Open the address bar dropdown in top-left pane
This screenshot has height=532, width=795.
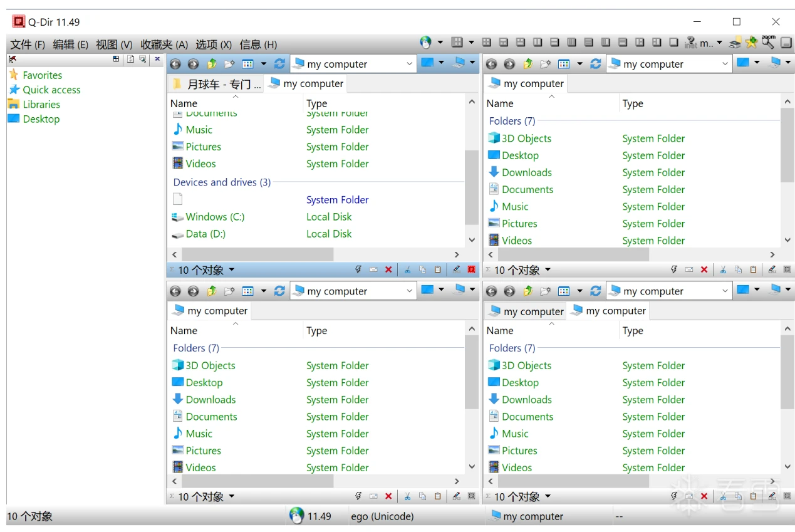click(410, 64)
